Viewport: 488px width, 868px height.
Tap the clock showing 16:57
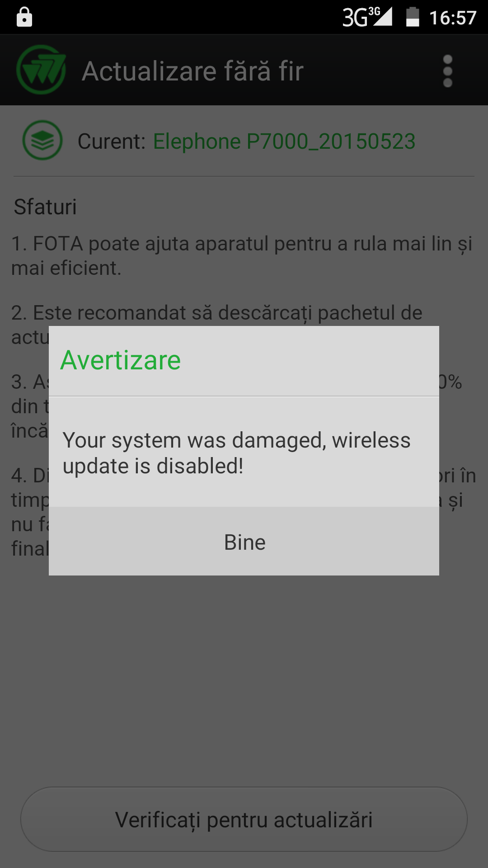click(453, 18)
